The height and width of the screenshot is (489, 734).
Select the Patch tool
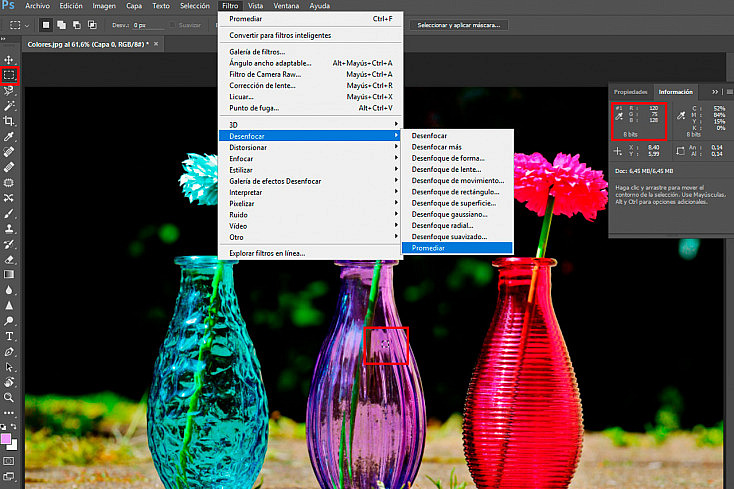tap(9, 182)
